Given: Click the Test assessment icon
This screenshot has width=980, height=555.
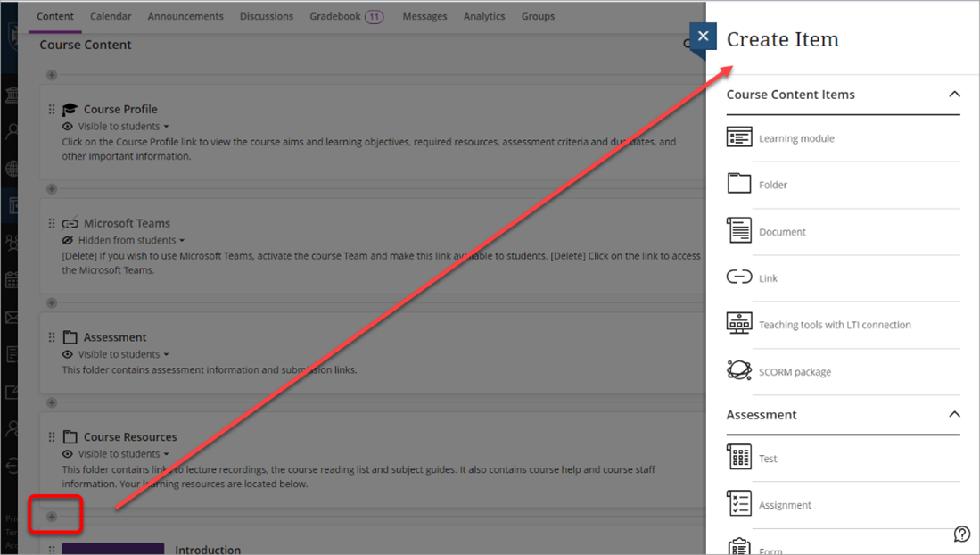Looking at the screenshot, I should pos(739,457).
